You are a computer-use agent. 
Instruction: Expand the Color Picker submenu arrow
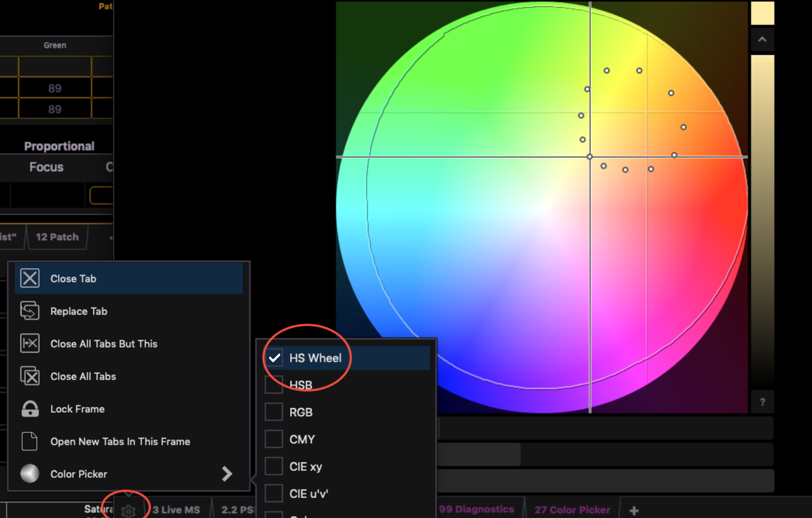[227, 474]
